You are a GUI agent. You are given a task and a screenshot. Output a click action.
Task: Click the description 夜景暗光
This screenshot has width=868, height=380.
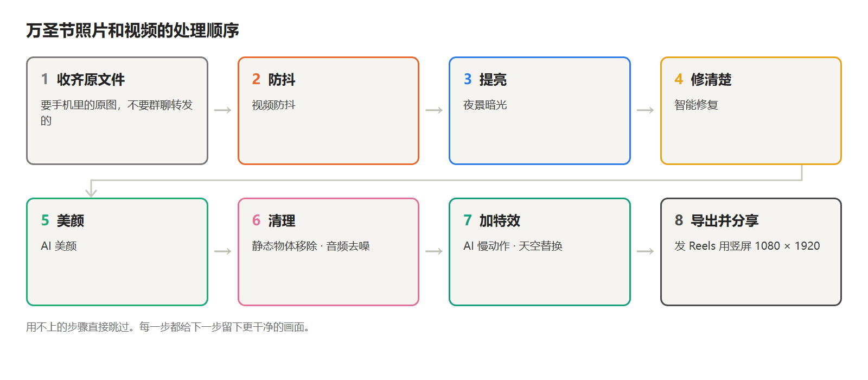pos(485,105)
